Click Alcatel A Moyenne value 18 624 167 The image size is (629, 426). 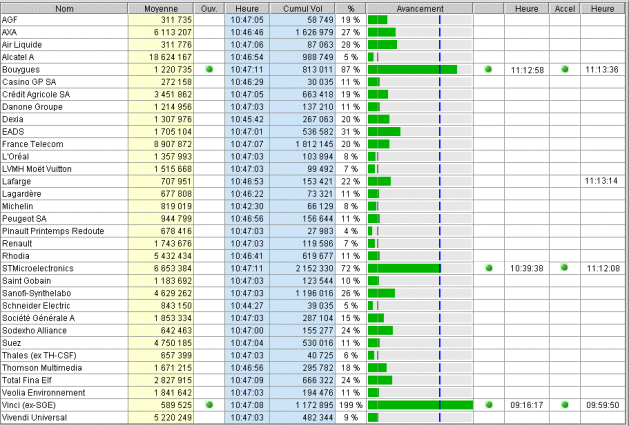(170, 57)
